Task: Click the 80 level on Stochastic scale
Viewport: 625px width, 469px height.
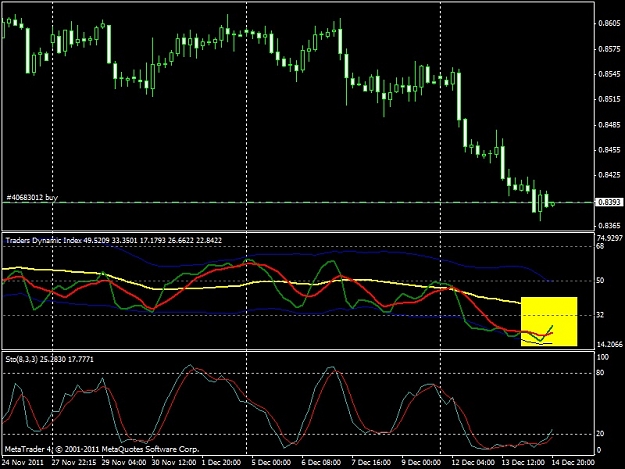Action: click(600, 373)
